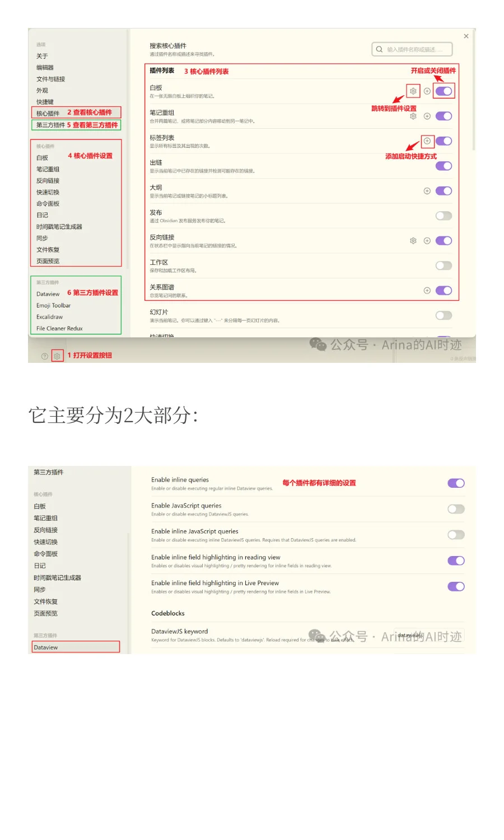Click the 笔记重组 settings gear icon
The height and width of the screenshot is (840, 504).
coord(413,116)
